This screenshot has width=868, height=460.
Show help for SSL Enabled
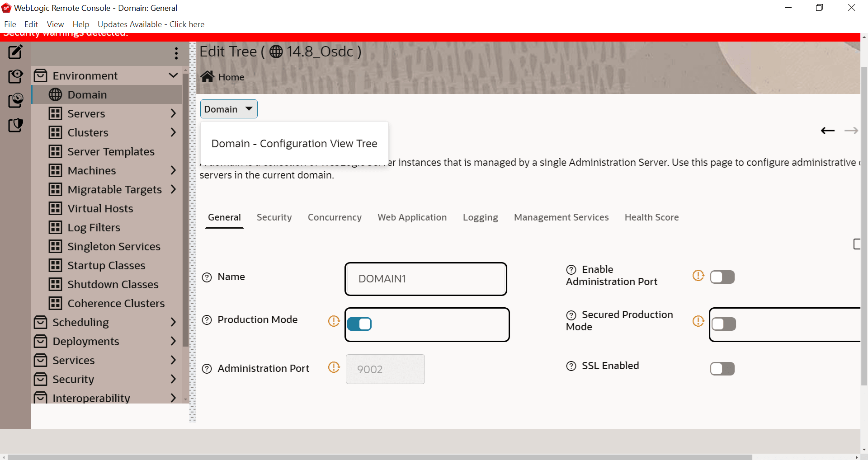571,366
